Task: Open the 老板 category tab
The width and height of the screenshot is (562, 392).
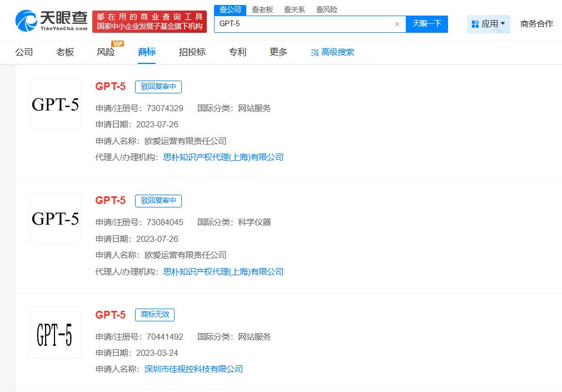Action: (65, 52)
